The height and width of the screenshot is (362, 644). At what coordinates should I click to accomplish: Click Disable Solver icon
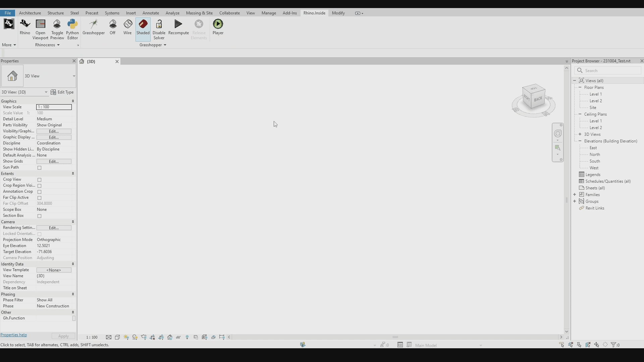159,24
